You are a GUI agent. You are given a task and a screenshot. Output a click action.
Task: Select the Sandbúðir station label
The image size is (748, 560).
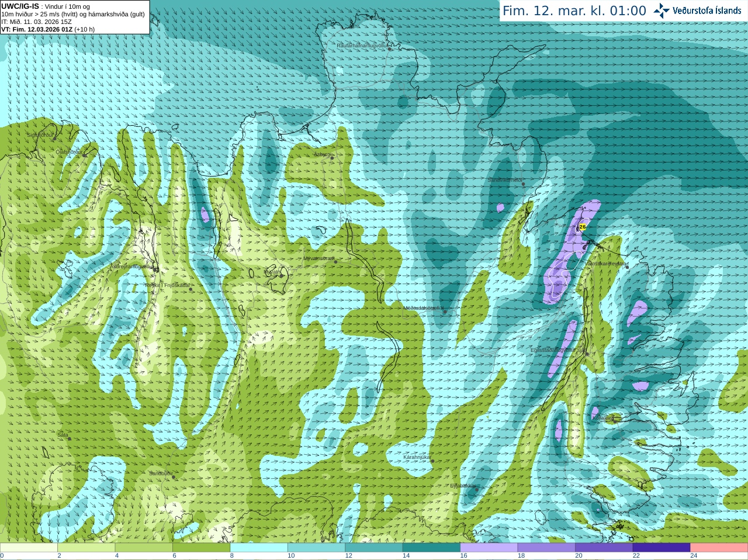[160, 473]
